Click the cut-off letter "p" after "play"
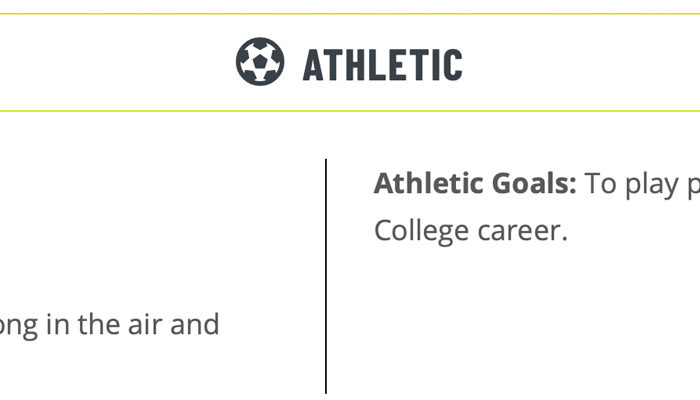700x400 pixels. [x=694, y=188]
